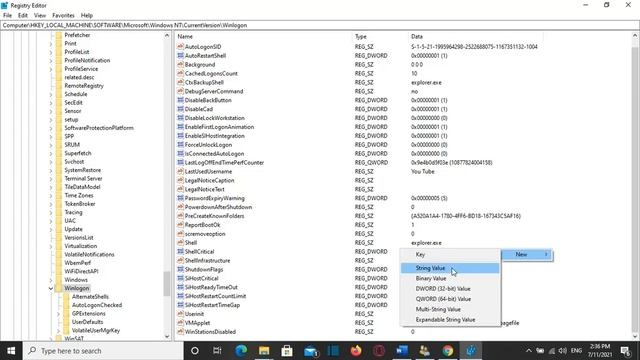640x360 pixels.
Task: Click the tree pane scroll up arrow
Action: point(167,36)
